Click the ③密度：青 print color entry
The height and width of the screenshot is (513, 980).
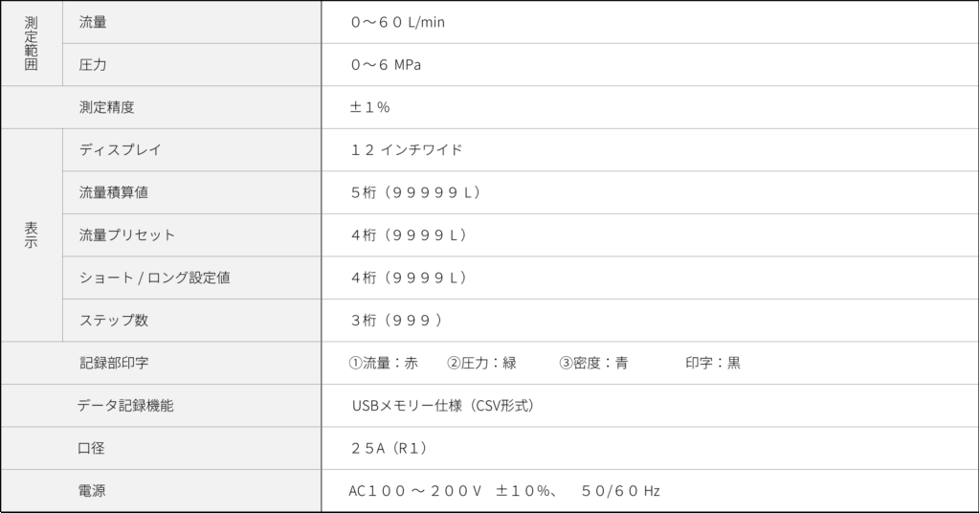[x=593, y=363]
